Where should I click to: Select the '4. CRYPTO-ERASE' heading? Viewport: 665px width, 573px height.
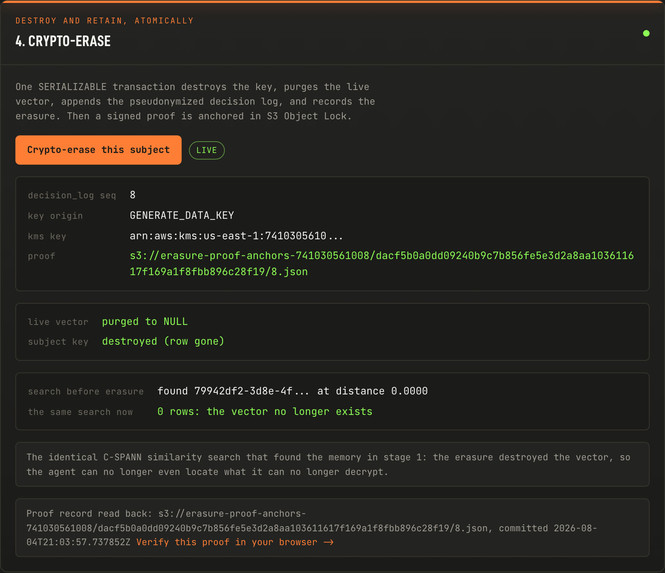pyautogui.click(x=63, y=41)
